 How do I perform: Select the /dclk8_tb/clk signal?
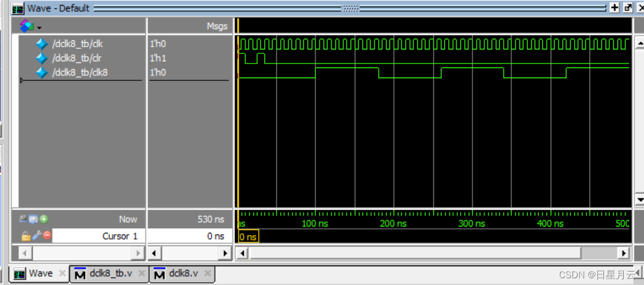77,44
